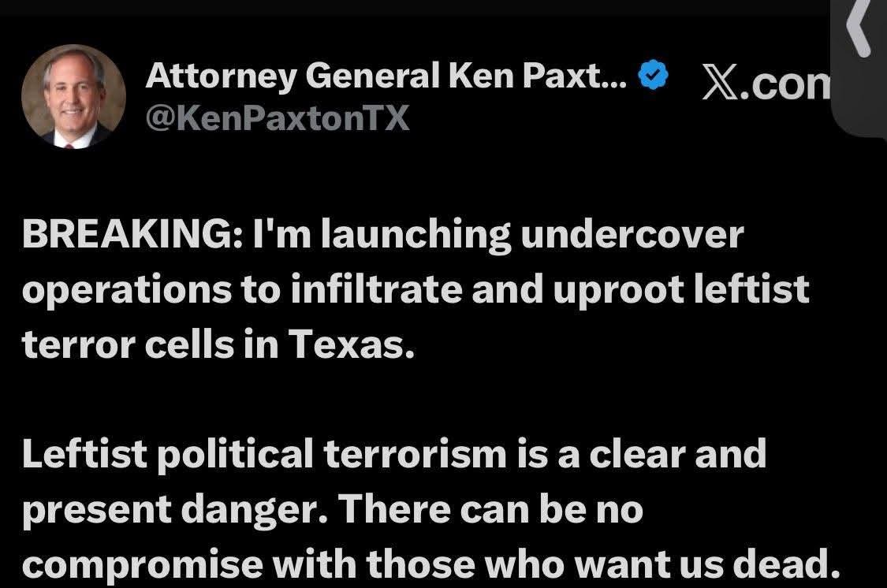Click the word Texas. in the post
The height and width of the screenshot is (588, 887).
(352, 344)
